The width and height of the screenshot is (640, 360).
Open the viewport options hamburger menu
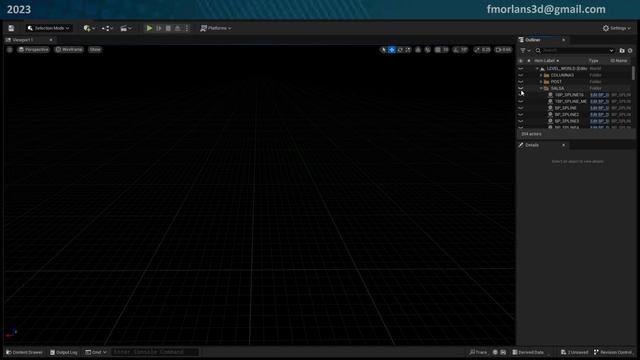[10, 49]
